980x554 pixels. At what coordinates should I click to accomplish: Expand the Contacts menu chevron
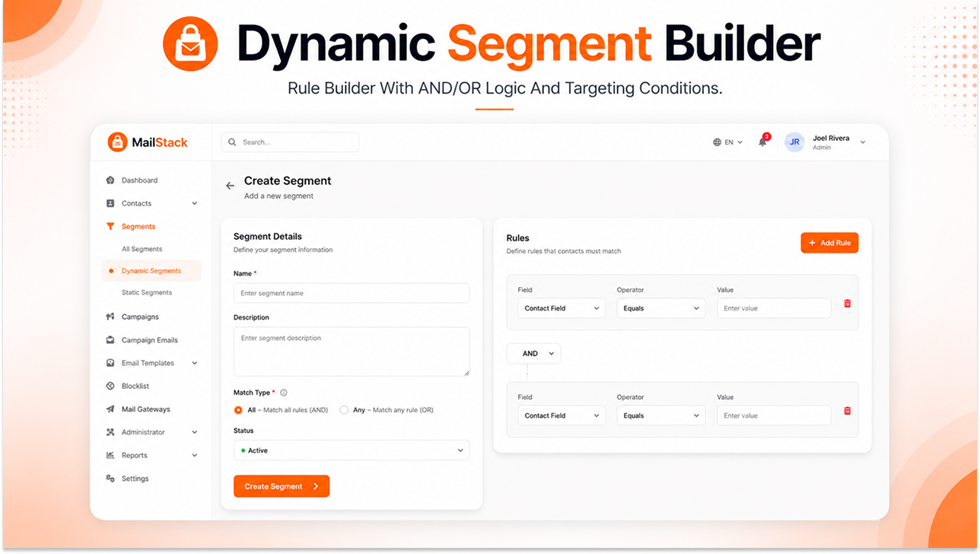195,203
